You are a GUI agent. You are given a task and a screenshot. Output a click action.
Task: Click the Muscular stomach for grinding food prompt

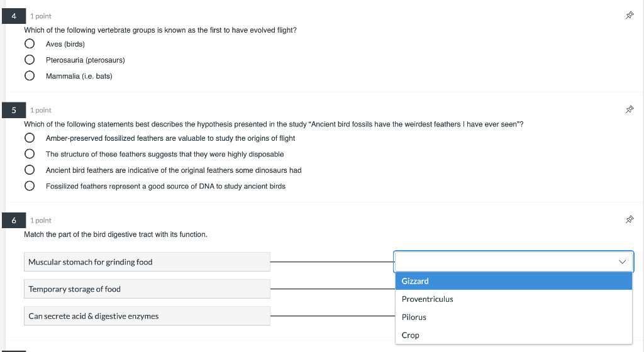tap(147, 262)
